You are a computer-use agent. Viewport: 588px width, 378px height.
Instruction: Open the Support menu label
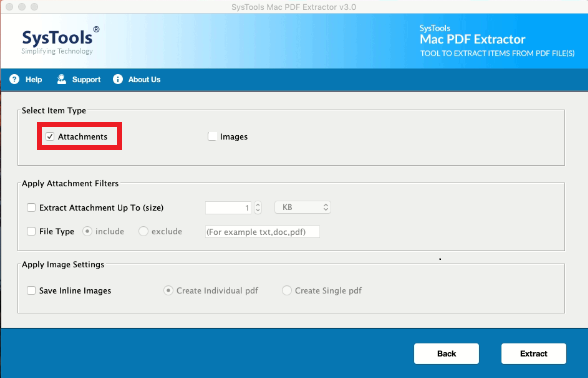click(86, 80)
